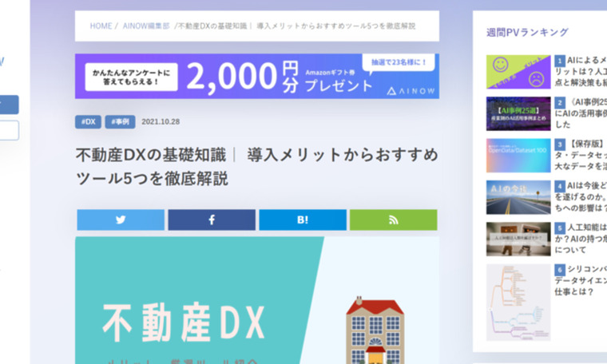This screenshot has width=607, height=364.
Task: Bookmark the article on Hatena B!
Action: coord(303,220)
